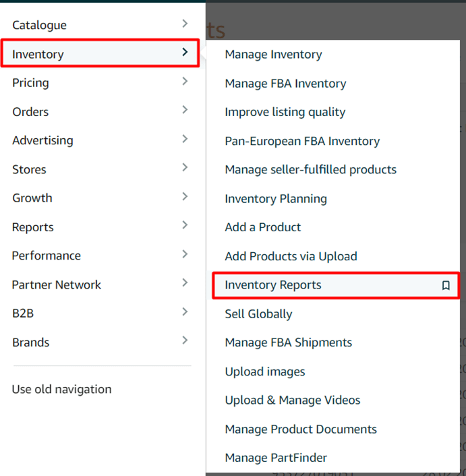Open the Growth menu

tap(32, 198)
